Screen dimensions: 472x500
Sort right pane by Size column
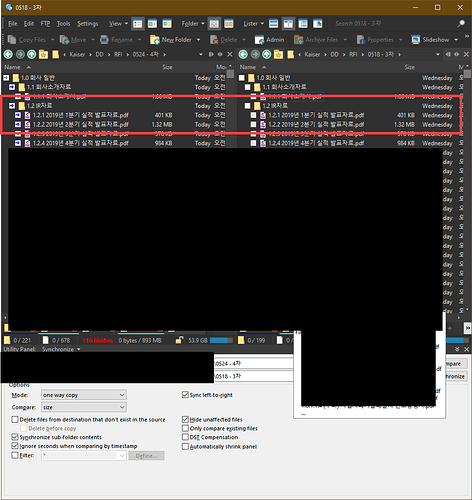click(409, 67)
